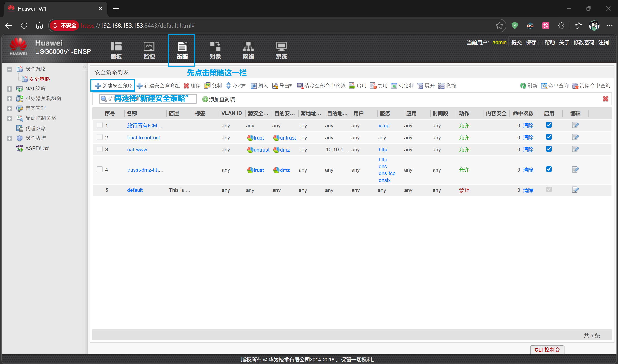Image resolution: width=618 pixels, height=364 pixels.
Task: Click red X to close query bar
Action: point(605,99)
